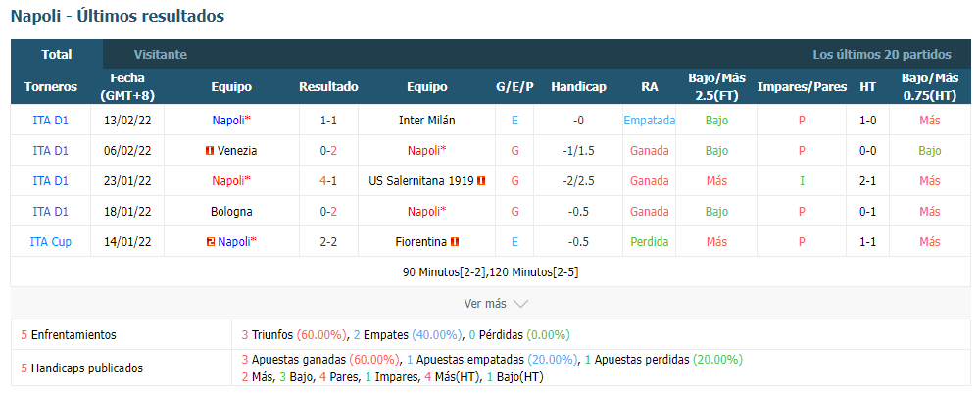This screenshot has width=980, height=393.
Task: Open the Los últimos 20 partidos selector
Action: pos(881,54)
